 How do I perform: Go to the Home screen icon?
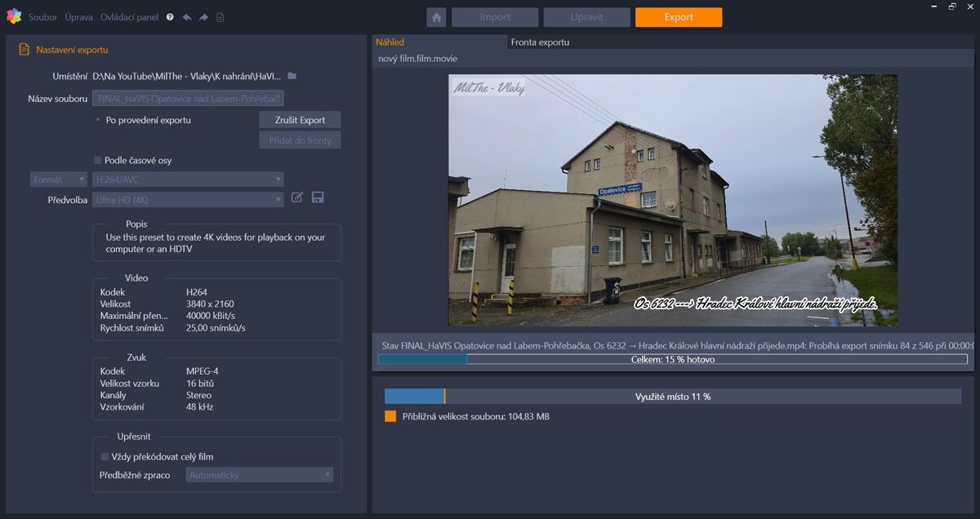point(436,17)
